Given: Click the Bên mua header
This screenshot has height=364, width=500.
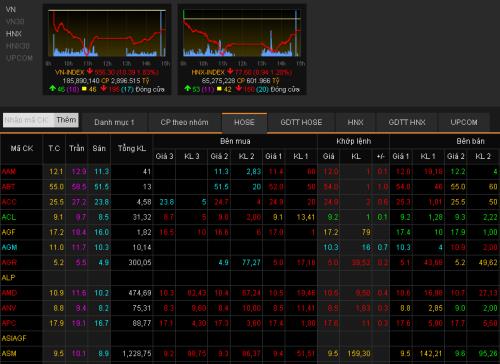Looking at the screenshot, I should coord(235,141).
